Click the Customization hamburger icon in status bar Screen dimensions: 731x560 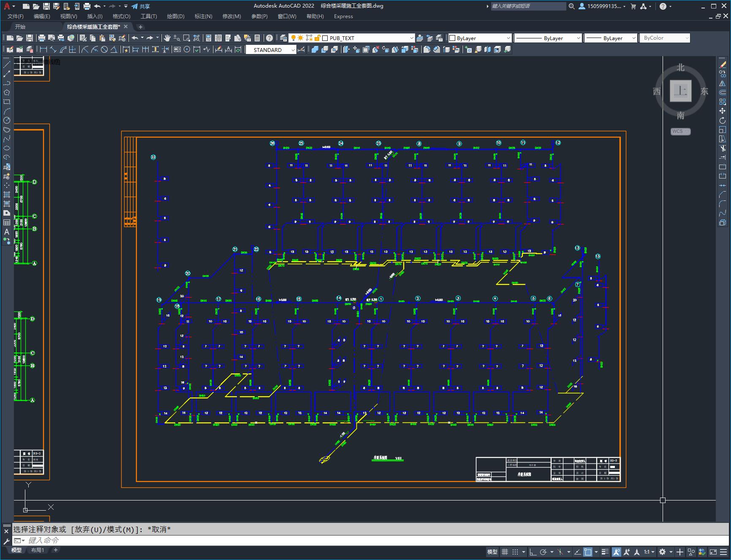click(x=724, y=552)
